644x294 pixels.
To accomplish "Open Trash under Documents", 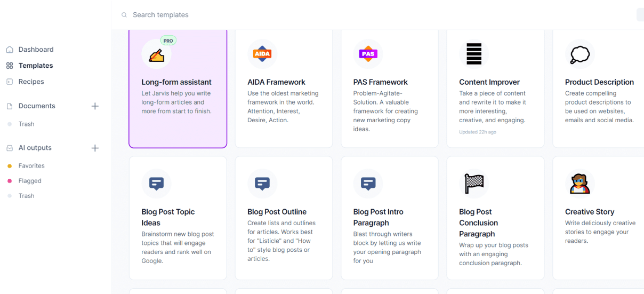I will tap(26, 124).
